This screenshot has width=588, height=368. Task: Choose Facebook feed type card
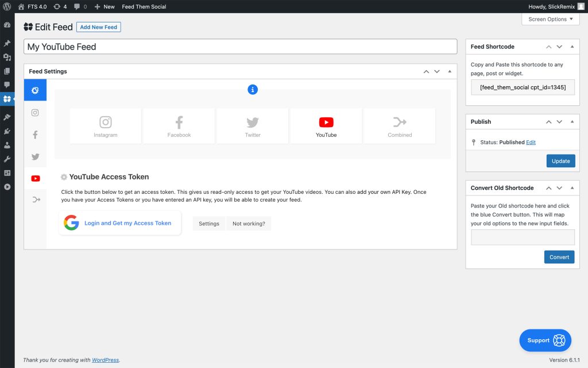coord(179,126)
